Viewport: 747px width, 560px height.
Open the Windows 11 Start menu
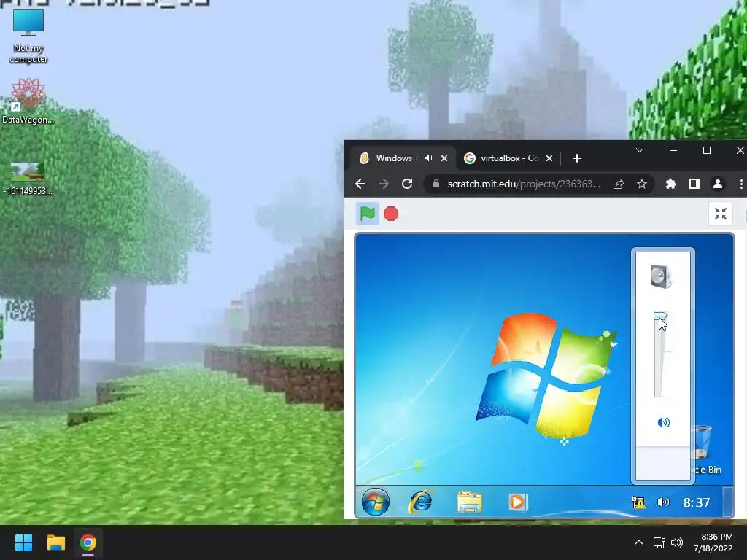point(23,542)
